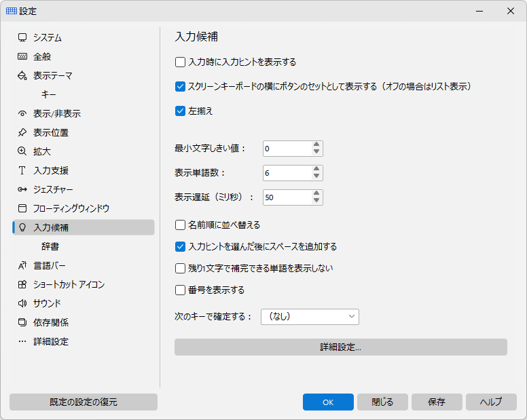Decrease 表示単語数 with down arrow
Screen dimensions: 527x420
(316, 176)
